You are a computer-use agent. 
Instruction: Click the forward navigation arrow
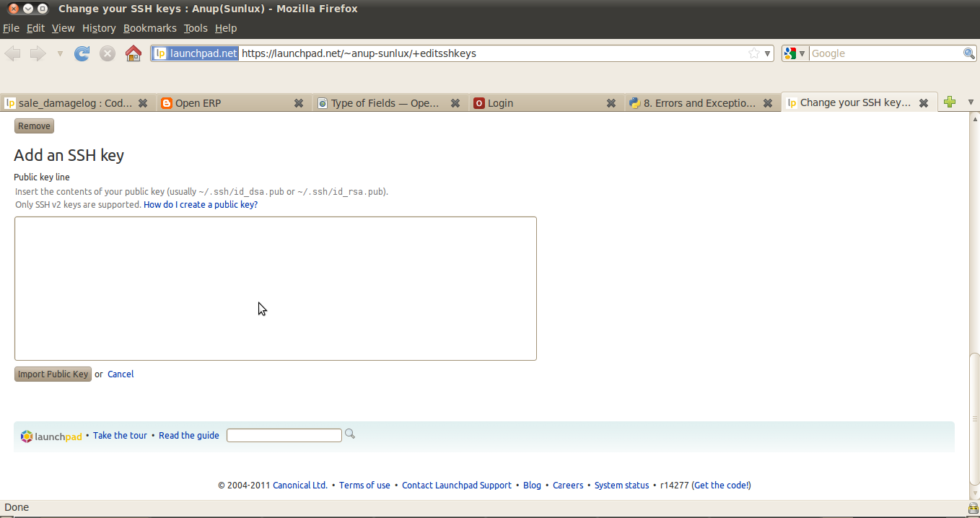[37, 53]
